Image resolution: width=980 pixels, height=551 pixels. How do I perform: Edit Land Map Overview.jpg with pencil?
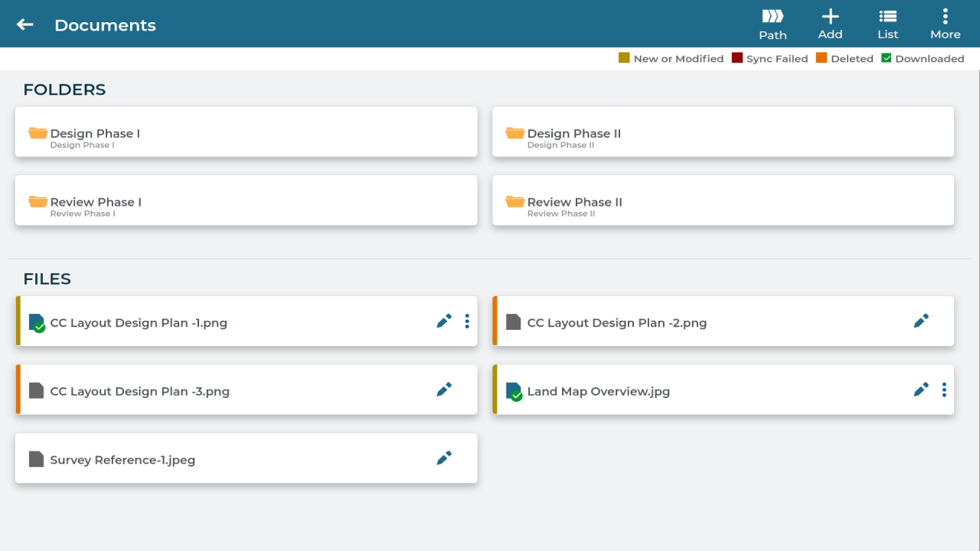[x=921, y=390]
